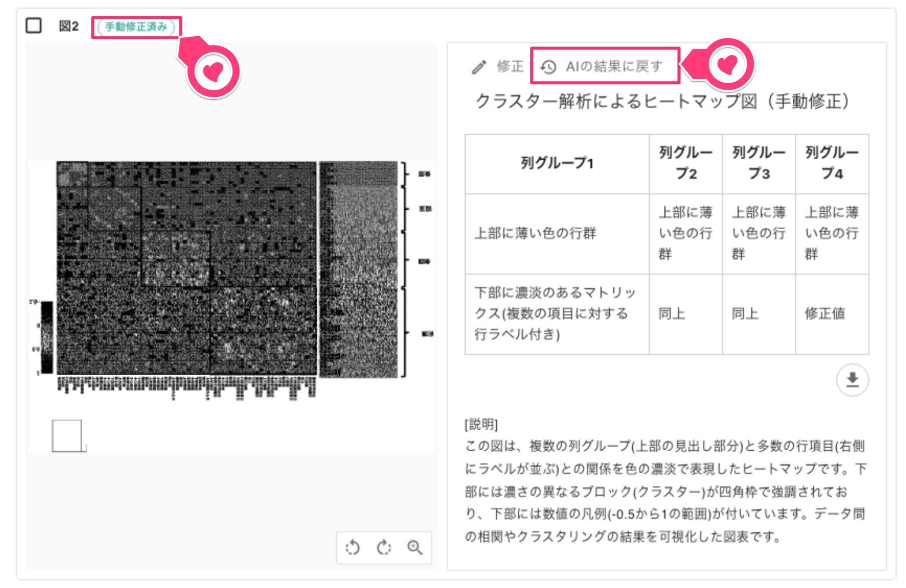Select the 列グループ4 header cell

click(832, 163)
